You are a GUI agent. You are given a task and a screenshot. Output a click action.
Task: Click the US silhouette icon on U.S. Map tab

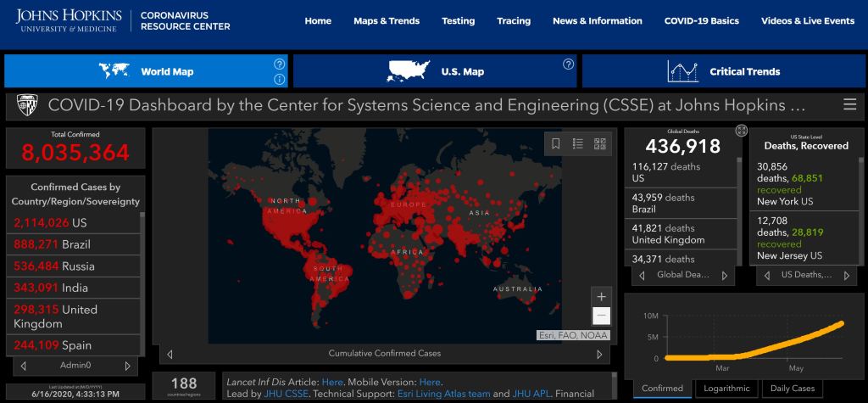coord(409,71)
